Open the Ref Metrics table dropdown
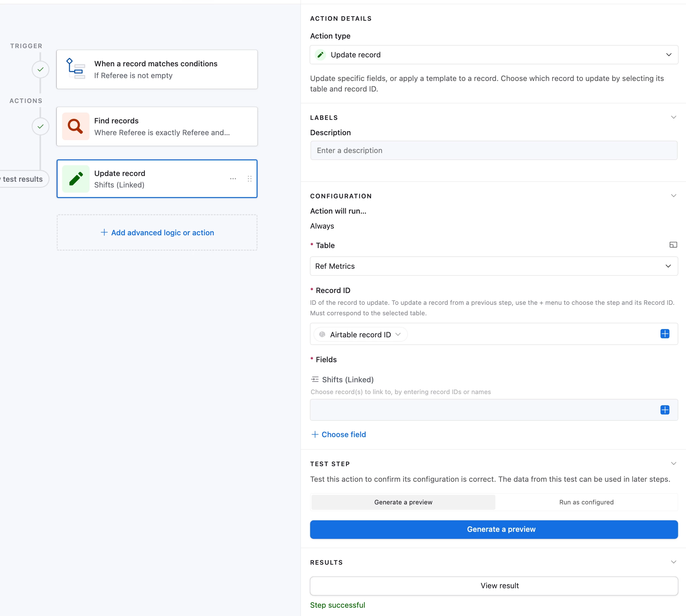This screenshot has width=686, height=616. point(493,266)
